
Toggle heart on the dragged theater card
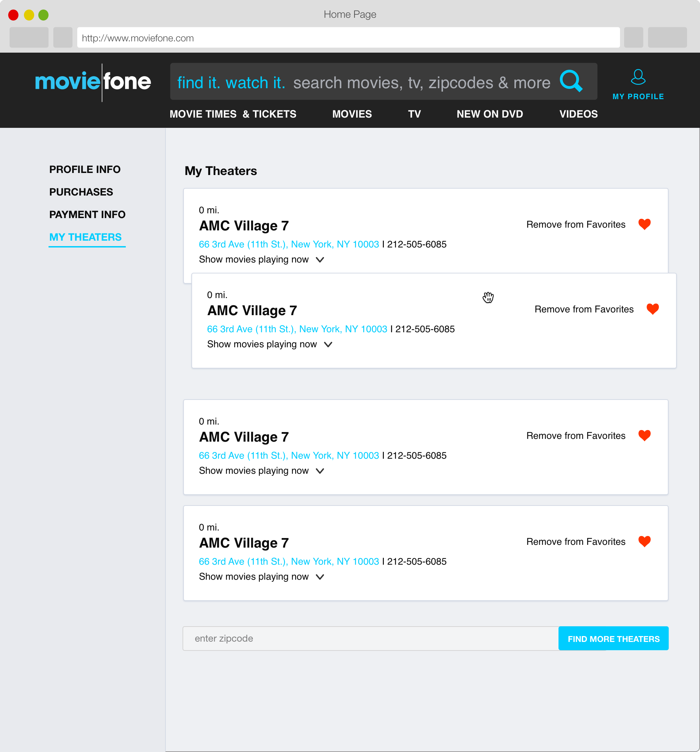(652, 309)
